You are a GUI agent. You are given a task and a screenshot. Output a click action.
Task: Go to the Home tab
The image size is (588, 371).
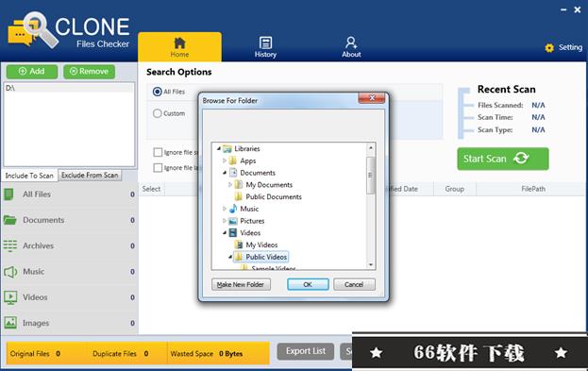click(x=179, y=47)
